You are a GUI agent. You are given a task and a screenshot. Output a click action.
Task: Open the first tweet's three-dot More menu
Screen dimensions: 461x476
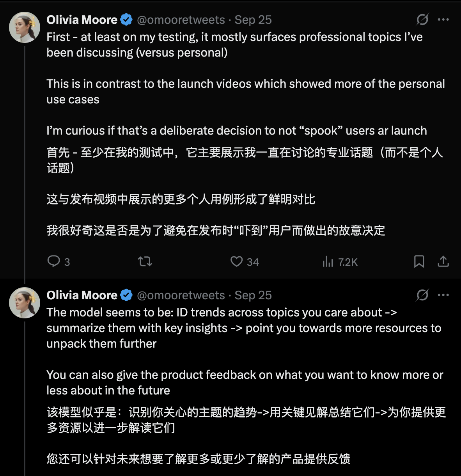click(443, 20)
